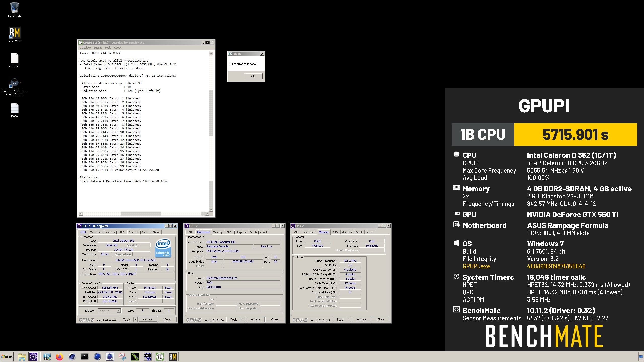
Task: Expand Tools dropdown arrow in CPU-Z cjpvhx window
Action: [x=135, y=319]
